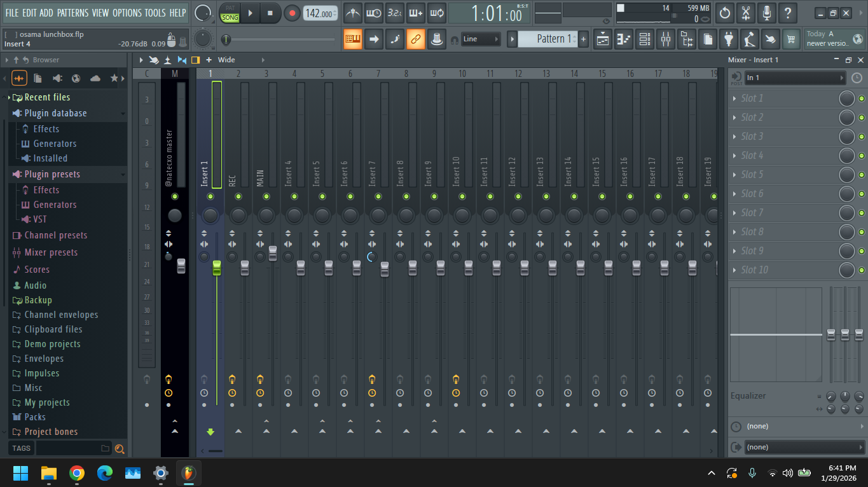Click the typing keyboard to piano icon
The height and width of the screenshot is (487, 868).
tap(353, 39)
